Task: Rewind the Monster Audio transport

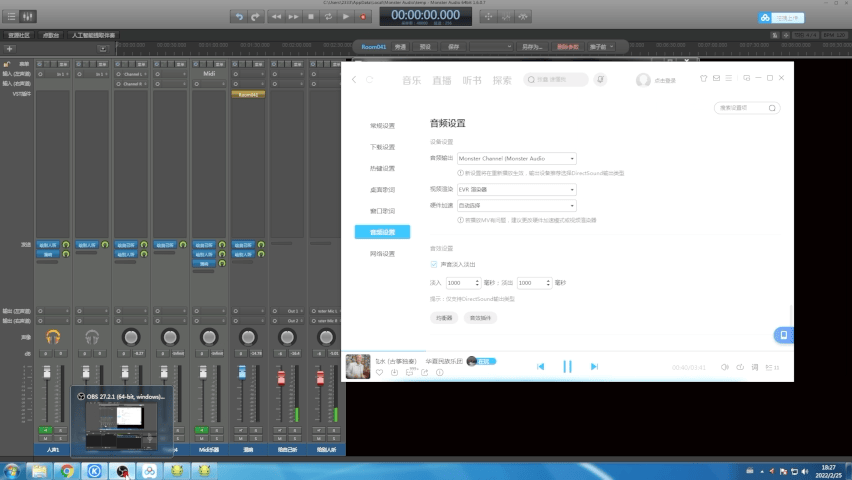Action: point(276,17)
